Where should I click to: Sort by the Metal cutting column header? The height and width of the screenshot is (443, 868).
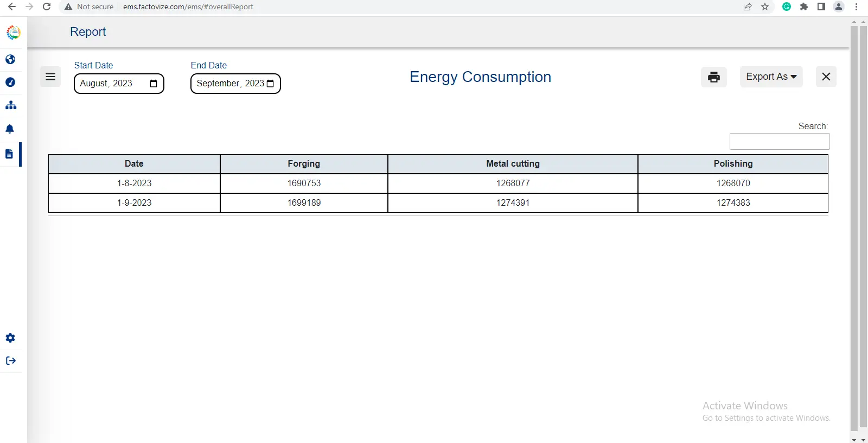[513, 164]
